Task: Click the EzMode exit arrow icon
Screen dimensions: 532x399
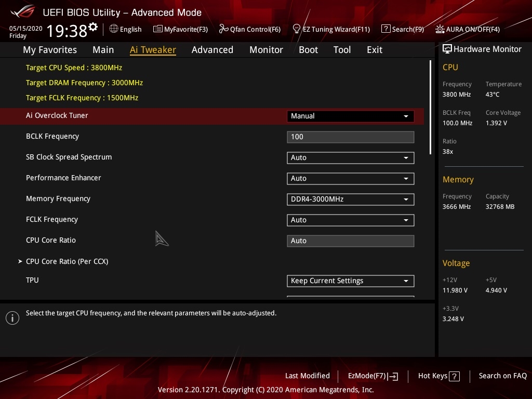Action: [393, 376]
